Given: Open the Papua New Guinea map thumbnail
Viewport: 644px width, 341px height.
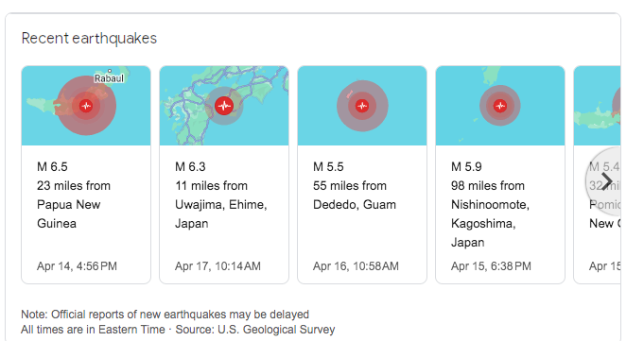Looking at the screenshot, I should click(86, 106).
